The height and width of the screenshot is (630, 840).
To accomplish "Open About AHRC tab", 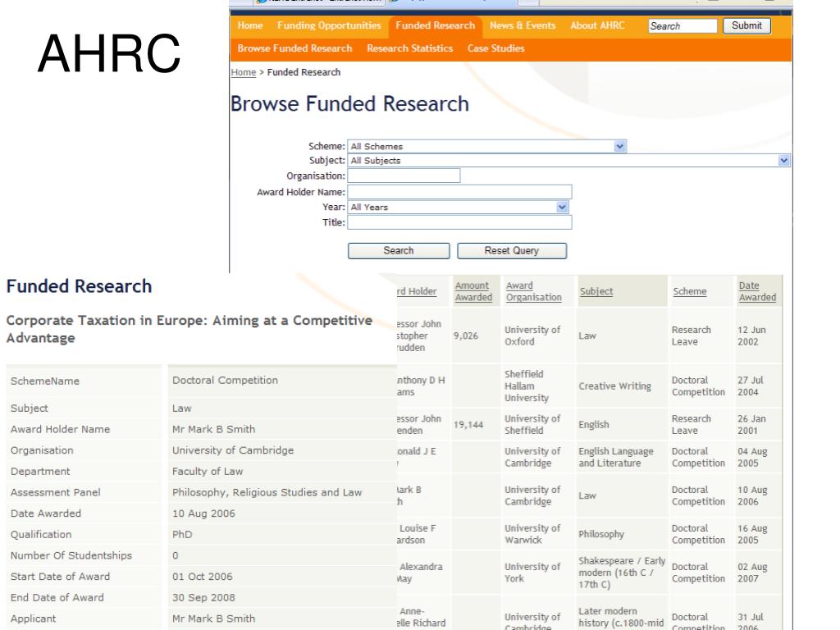I will pyautogui.click(x=597, y=25).
